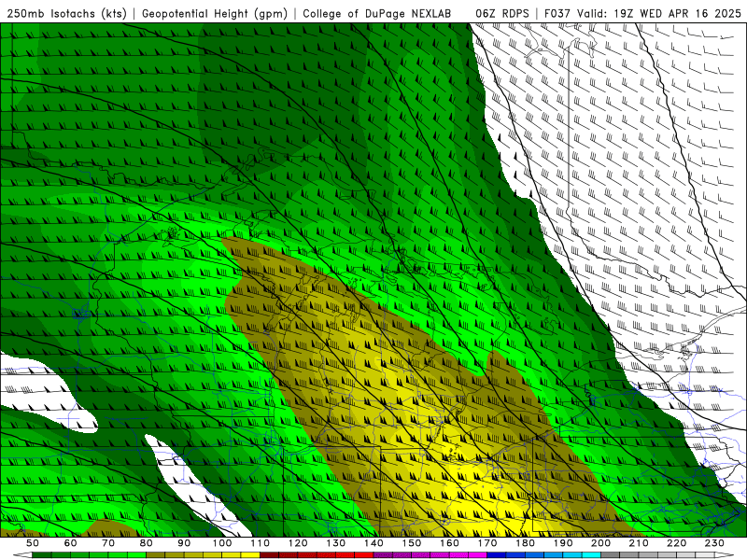Click the 'College of DuPage NEXLAB' text
747x560 pixels.
coord(377,14)
